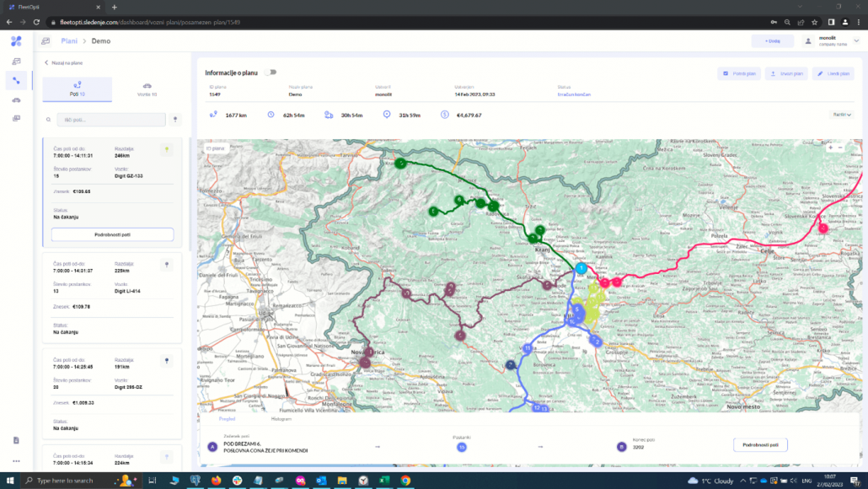
Task: Open the reports panel icon in sidebar
Action: tap(15, 118)
